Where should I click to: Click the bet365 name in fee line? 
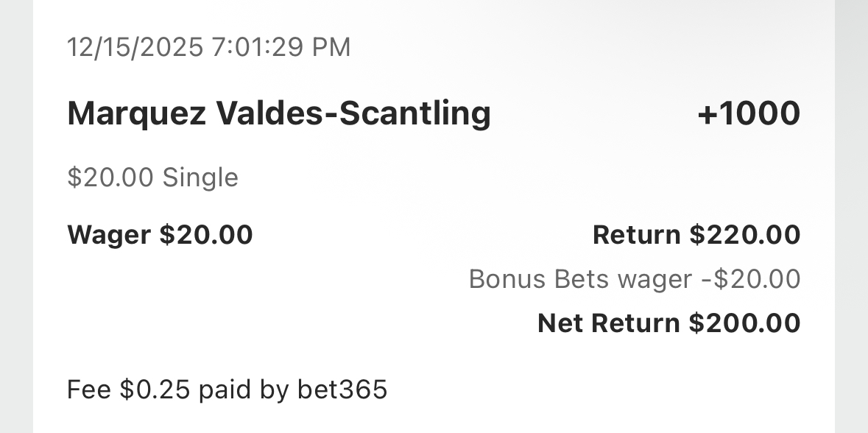(342, 390)
